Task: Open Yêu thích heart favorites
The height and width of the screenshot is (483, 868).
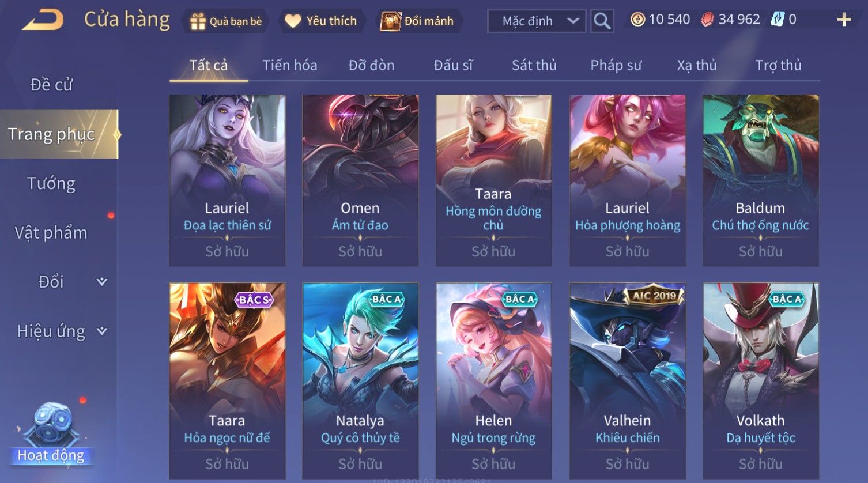Action: (293, 21)
